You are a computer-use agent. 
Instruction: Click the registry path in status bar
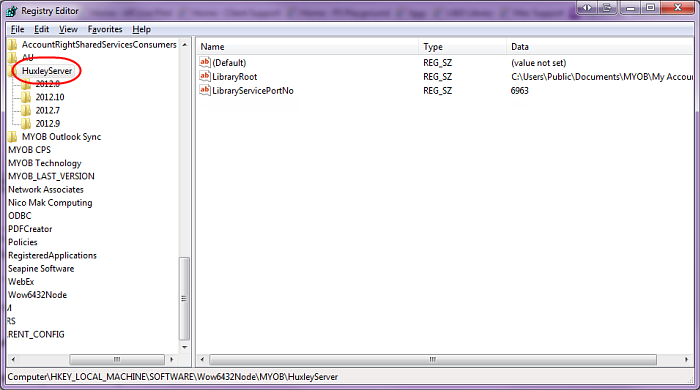click(x=173, y=377)
